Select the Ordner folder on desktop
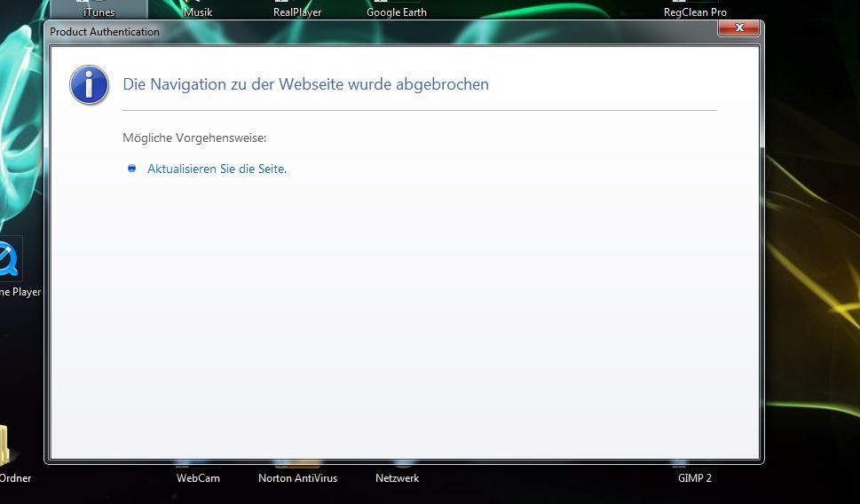Viewport: 860px width, 504px height. pyautogui.click(x=13, y=455)
